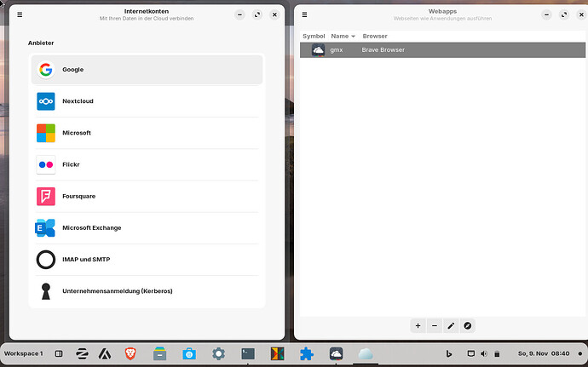Open hamburger menu in Webapps window
This screenshot has height=367, width=588.
(306, 14)
